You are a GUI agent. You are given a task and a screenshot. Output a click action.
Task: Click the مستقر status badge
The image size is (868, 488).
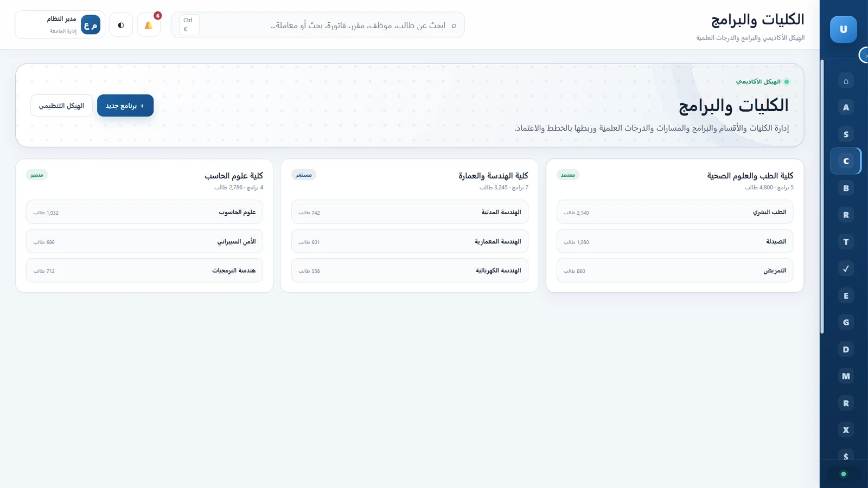click(x=304, y=175)
